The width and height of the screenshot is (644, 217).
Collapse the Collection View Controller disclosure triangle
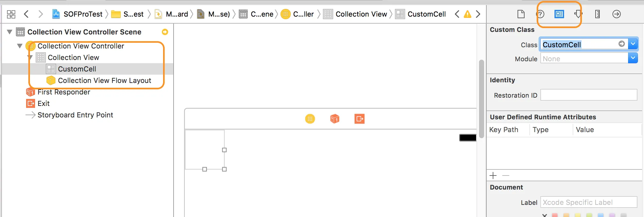[20, 46]
